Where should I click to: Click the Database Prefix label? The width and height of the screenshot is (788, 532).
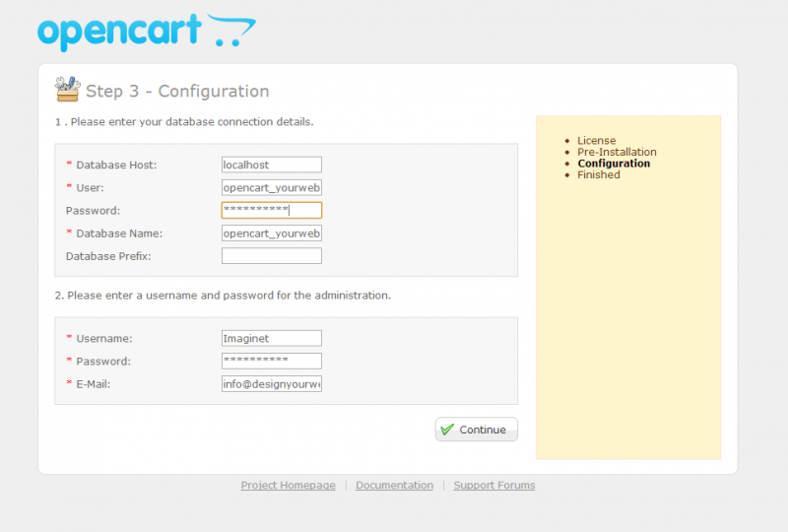(108, 256)
